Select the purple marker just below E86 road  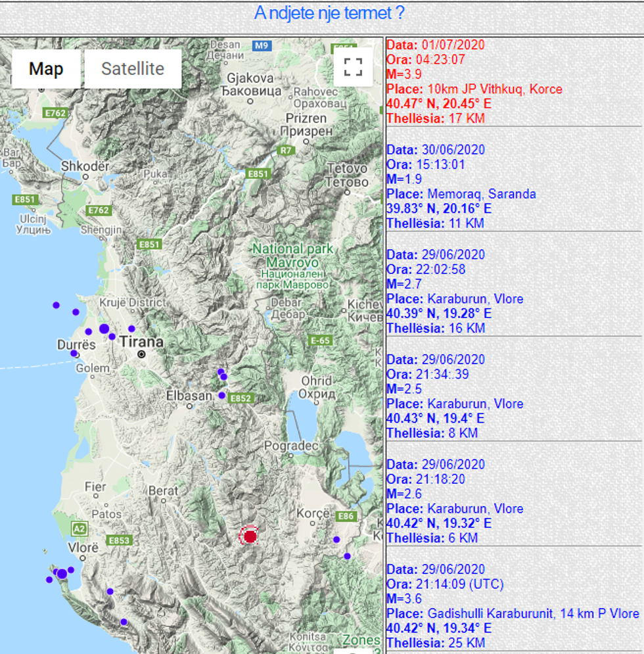coord(336,540)
